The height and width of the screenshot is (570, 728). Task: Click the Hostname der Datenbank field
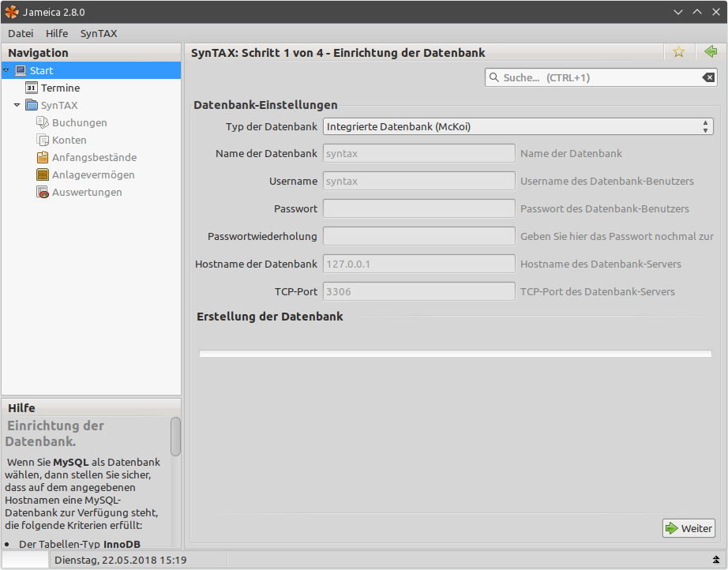click(419, 264)
